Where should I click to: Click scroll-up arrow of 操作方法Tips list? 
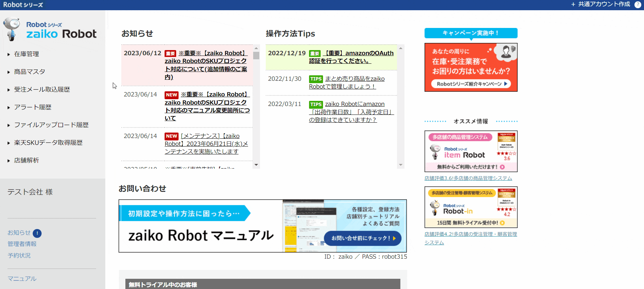pyautogui.click(x=401, y=48)
